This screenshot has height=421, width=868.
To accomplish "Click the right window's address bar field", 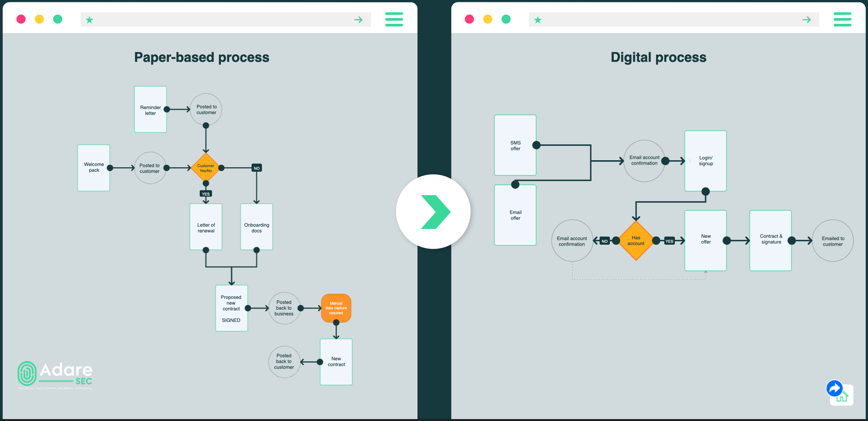I will click(x=672, y=20).
